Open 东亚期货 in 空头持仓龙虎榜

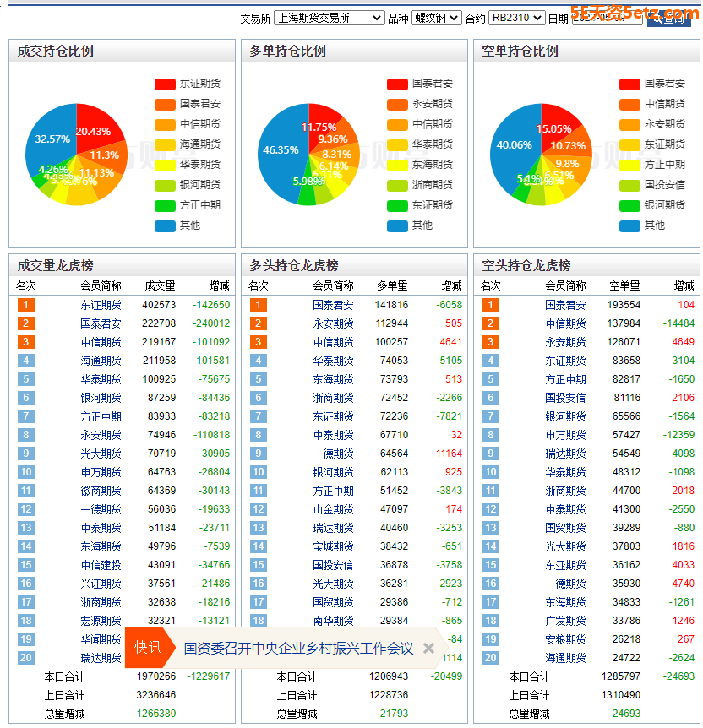[565, 565]
